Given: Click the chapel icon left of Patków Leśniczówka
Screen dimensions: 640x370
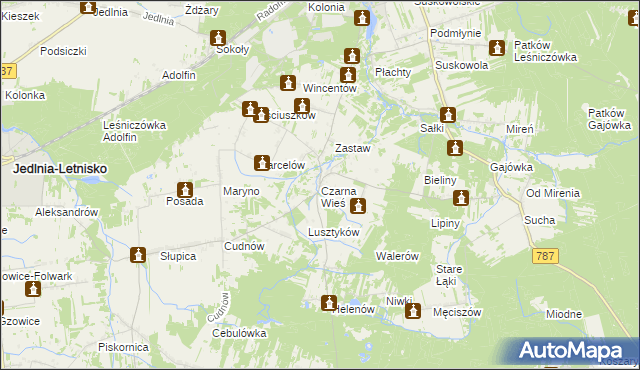Looking at the screenshot, I should [x=497, y=48].
